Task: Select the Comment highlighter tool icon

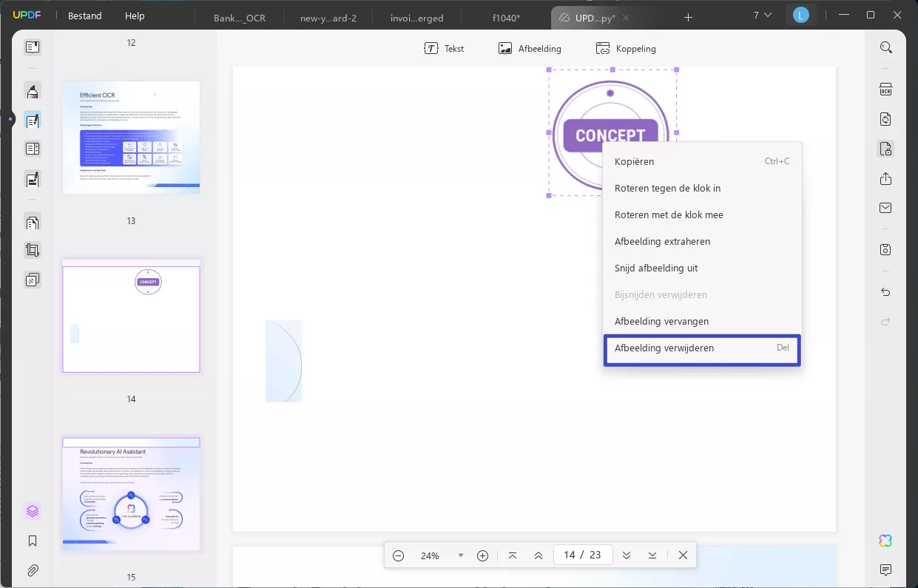Action: (x=33, y=92)
